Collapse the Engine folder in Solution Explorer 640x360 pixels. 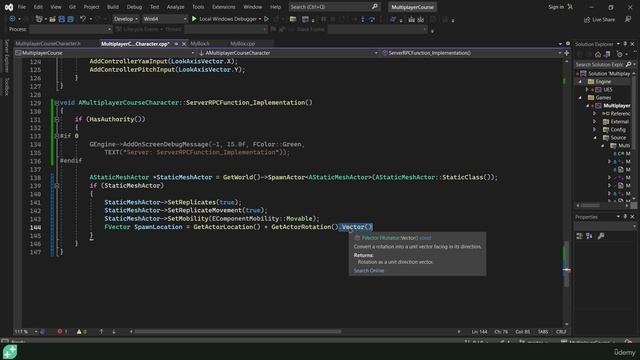(580, 82)
